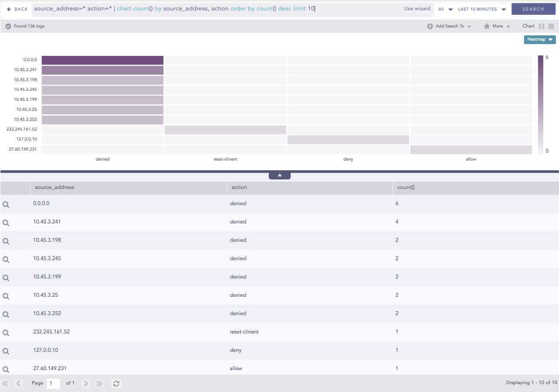Screen dimensions: 559x392
Task: Click the plus icon beside Add Search To
Action: (x=429, y=26)
